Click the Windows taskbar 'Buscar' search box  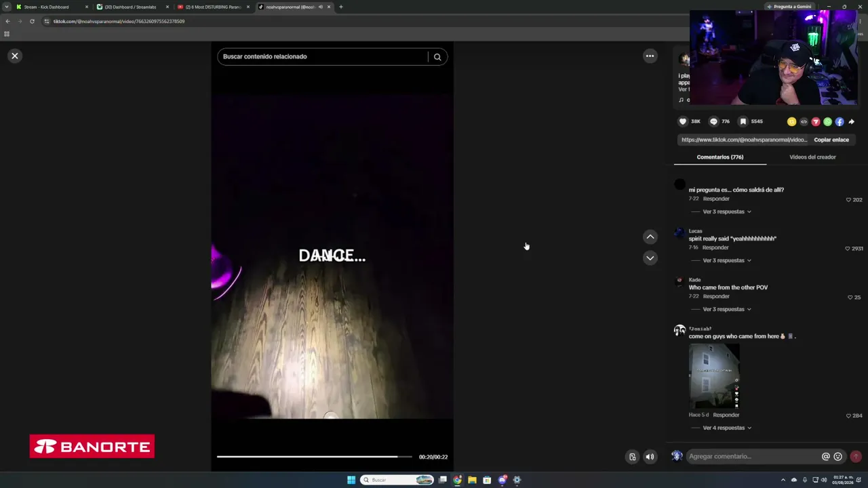click(x=397, y=480)
